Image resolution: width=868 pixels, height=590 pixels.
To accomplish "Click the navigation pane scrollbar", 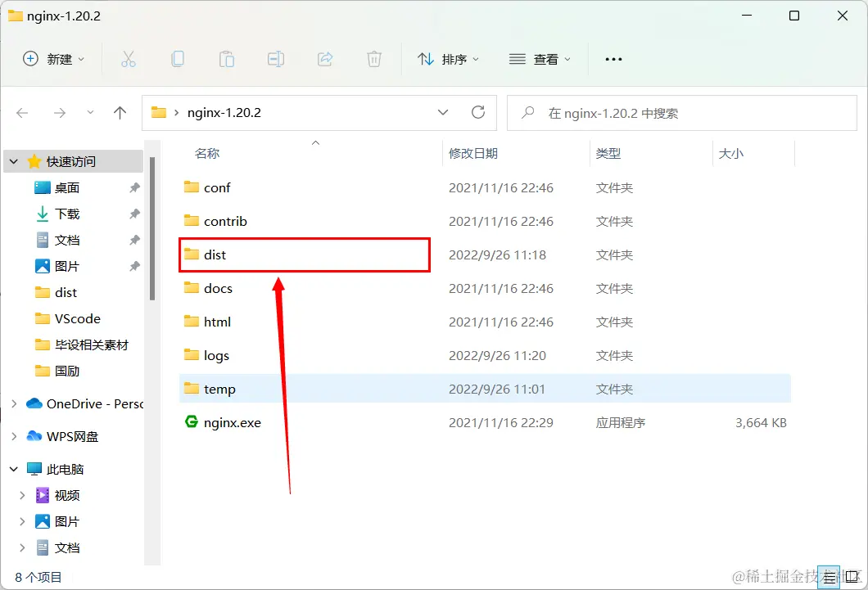I will point(152,228).
